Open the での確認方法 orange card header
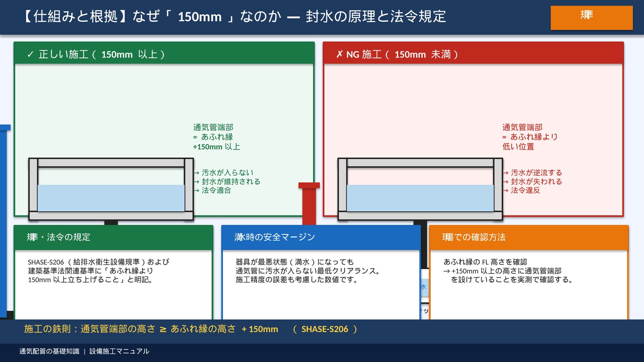644x362 pixels. point(528,237)
